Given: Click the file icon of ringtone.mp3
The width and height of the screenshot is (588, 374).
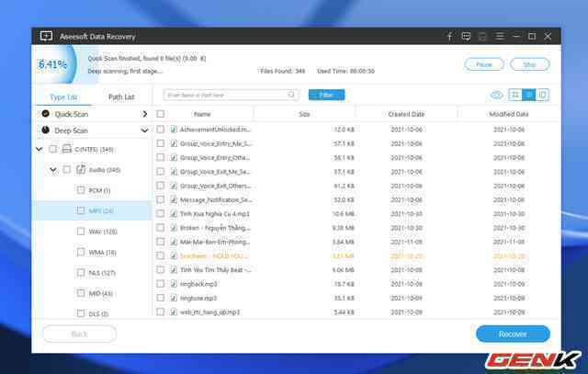Looking at the screenshot, I should tap(174, 298).
